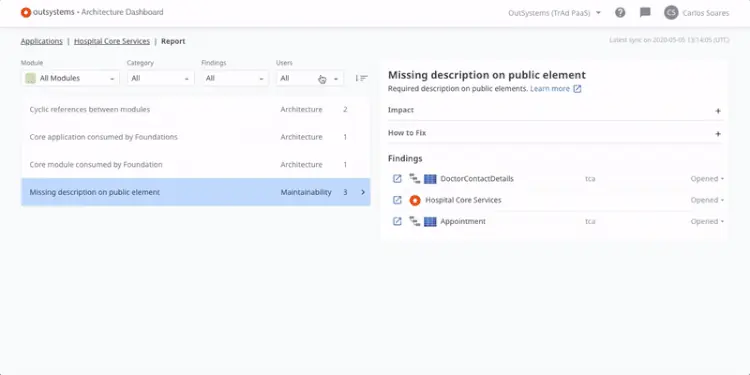Click the CS user avatar
This screenshot has height=375, width=750.
coord(671,13)
